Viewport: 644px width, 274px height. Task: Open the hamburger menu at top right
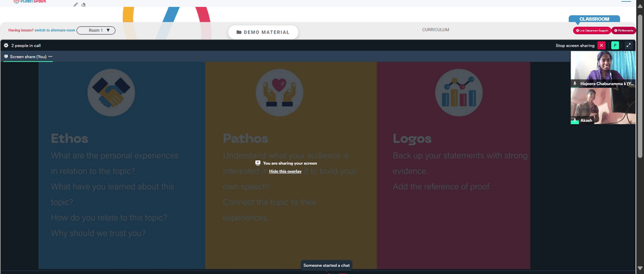click(627, 2)
